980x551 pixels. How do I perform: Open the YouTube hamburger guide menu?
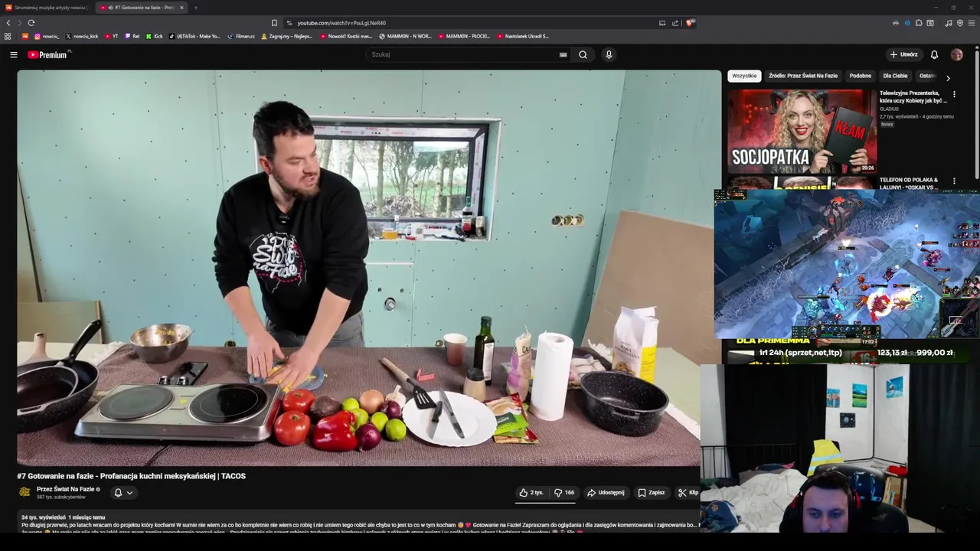[13, 54]
